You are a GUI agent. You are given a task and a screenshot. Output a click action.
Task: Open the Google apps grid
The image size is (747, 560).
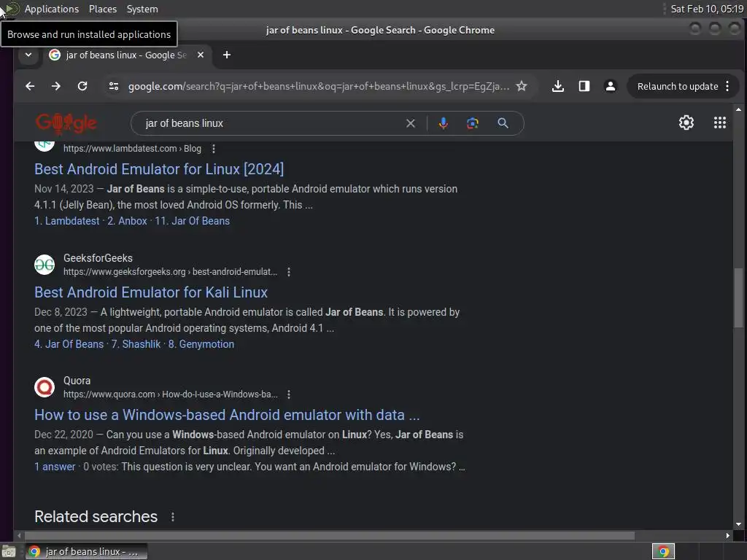(x=720, y=122)
